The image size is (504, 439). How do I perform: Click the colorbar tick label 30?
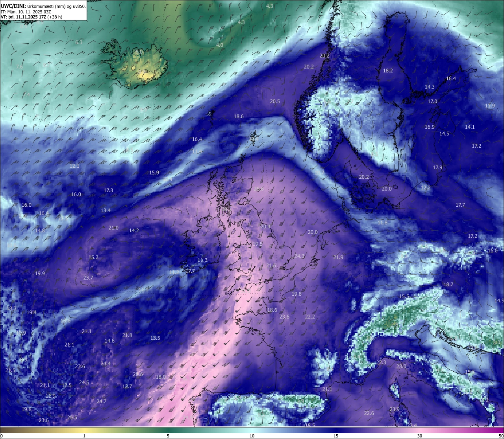point(420,436)
